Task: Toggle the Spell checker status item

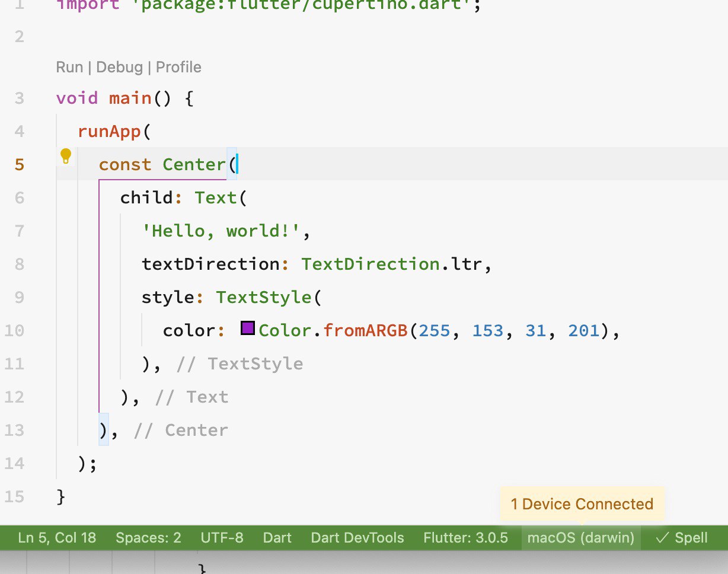Action: tap(682, 538)
